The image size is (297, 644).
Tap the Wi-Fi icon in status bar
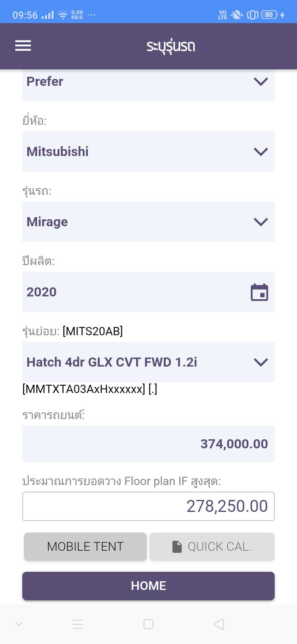coord(63,16)
